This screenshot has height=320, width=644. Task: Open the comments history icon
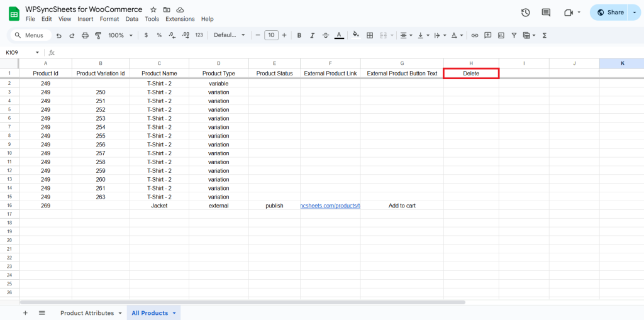click(546, 13)
